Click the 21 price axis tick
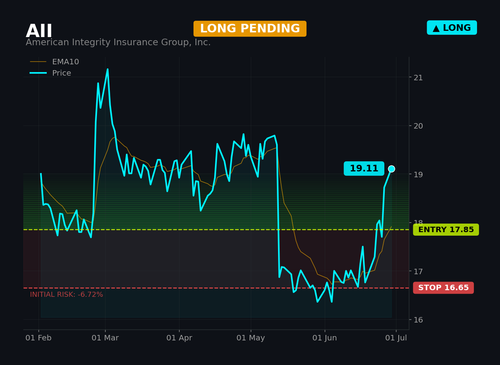 [418, 78]
